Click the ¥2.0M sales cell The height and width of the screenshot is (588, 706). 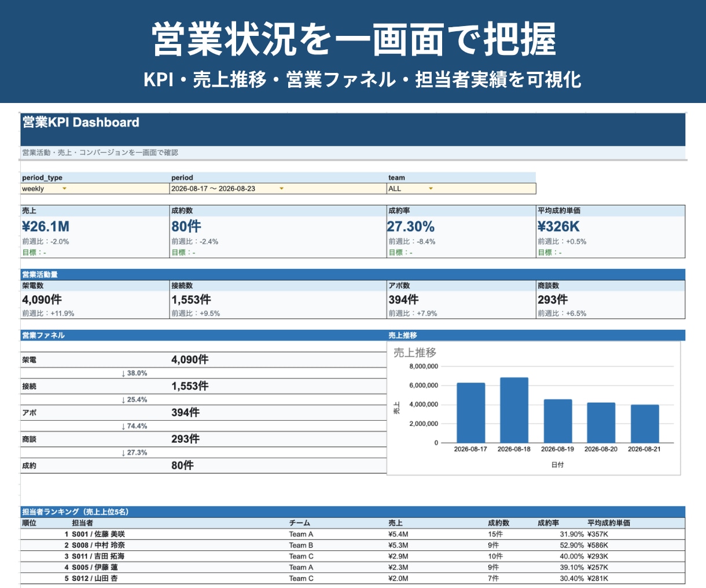pyautogui.click(x=398, y=578)
